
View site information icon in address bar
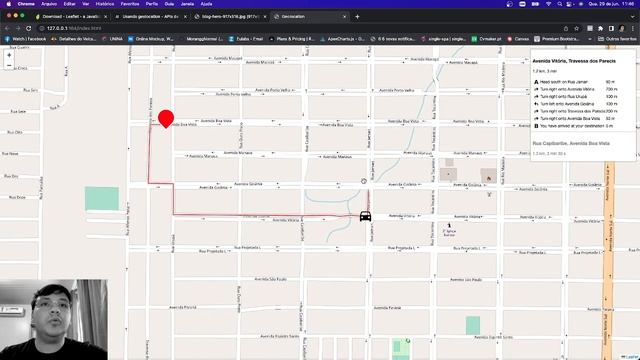coord(41,28)
